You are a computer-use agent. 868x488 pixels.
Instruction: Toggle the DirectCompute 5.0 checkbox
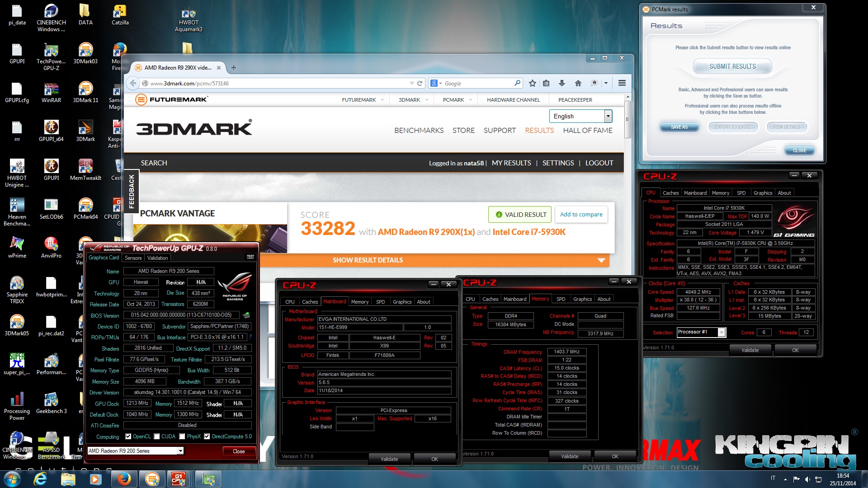[207, 436]
